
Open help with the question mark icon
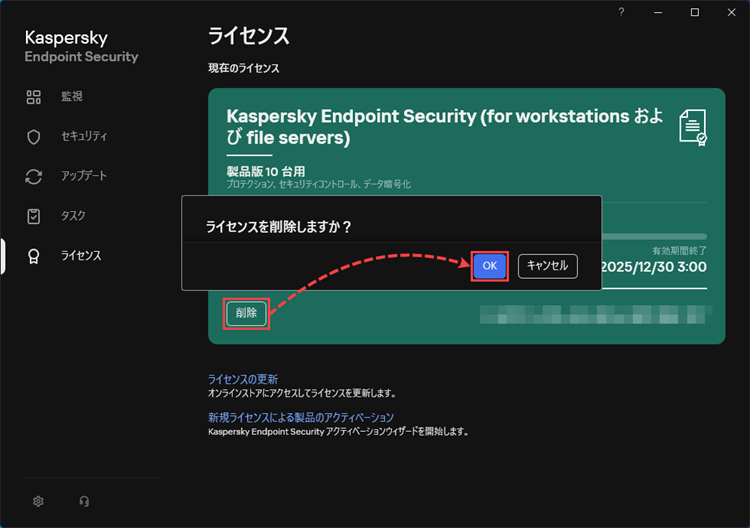pyautogui.click(x=621, y=12)
